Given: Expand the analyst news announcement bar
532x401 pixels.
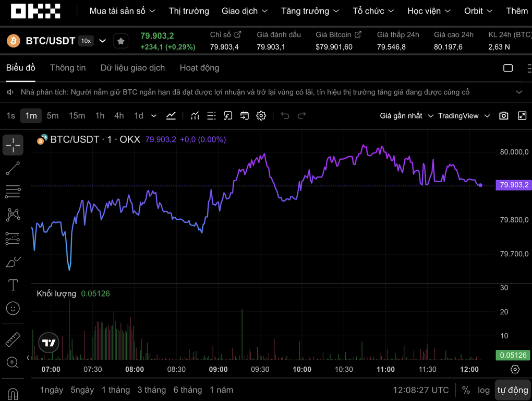Looking at the screenshot, I should click(519, 92).
